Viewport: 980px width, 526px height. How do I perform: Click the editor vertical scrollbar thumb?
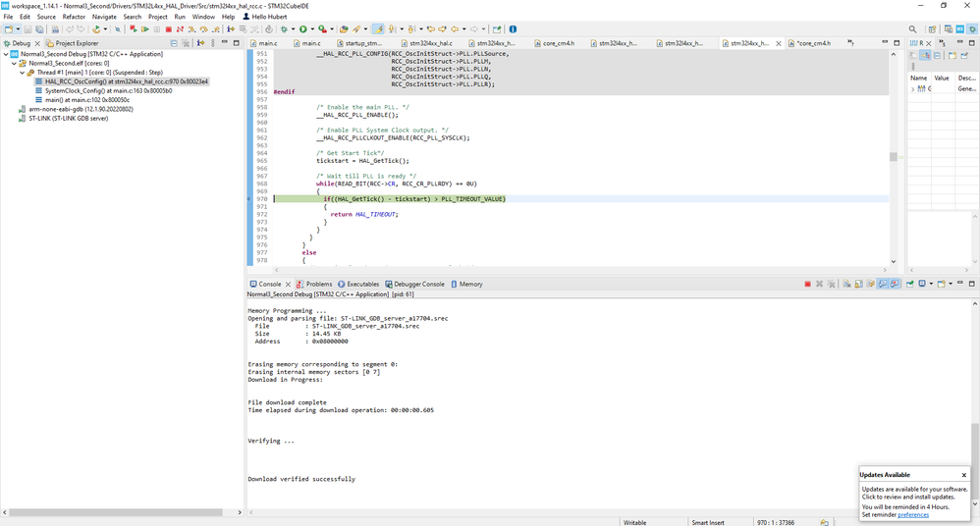[x=893, y=157]
